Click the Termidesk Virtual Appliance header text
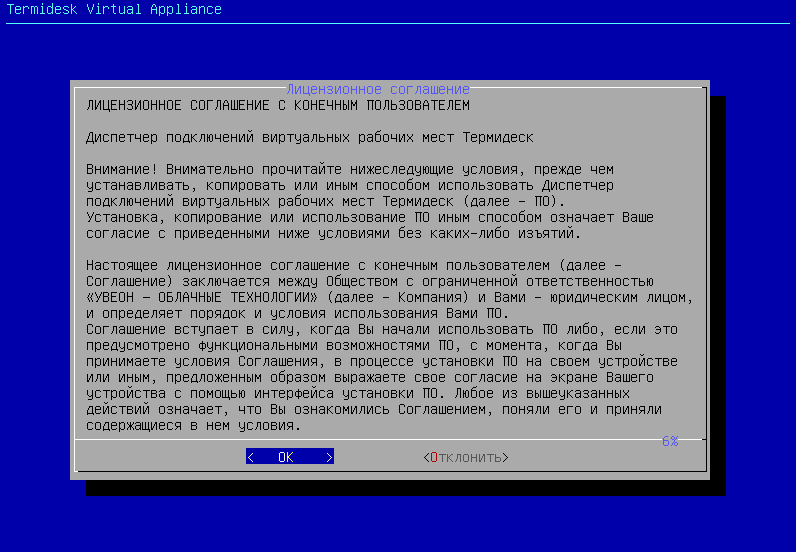This screenshot has width=796, height=552. [x=114, y=9]
